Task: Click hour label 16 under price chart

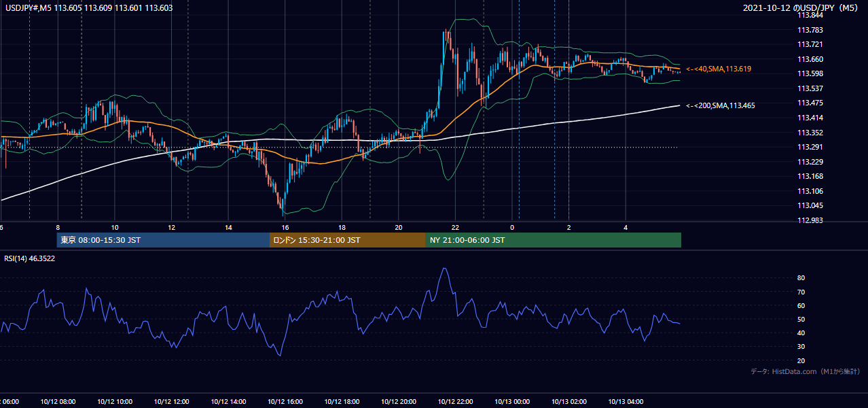Action: point(285,228)
